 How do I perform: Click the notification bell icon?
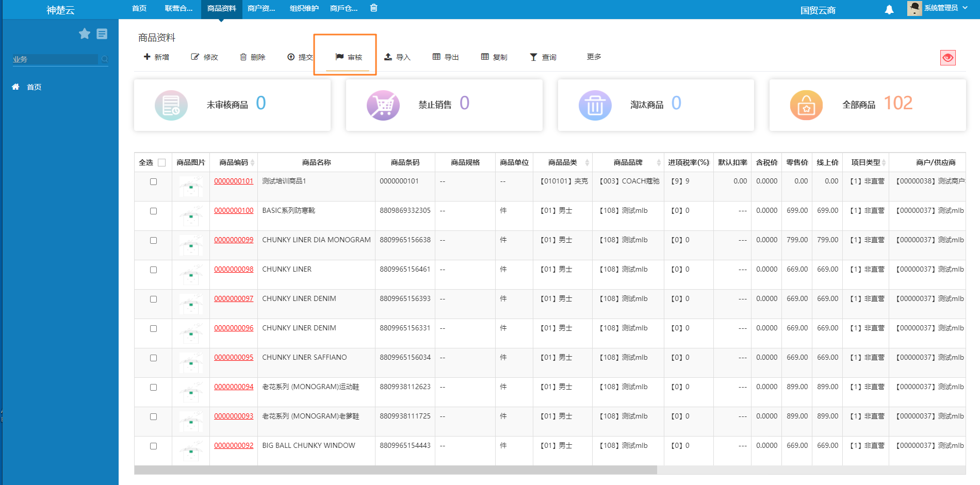click(x=889, y=10)
